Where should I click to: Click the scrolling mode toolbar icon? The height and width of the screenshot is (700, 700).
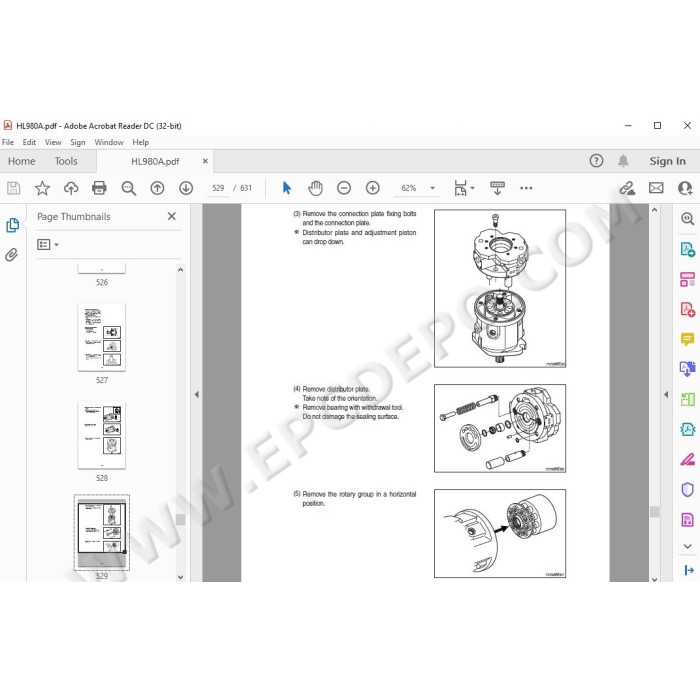(x=497, y=188)
